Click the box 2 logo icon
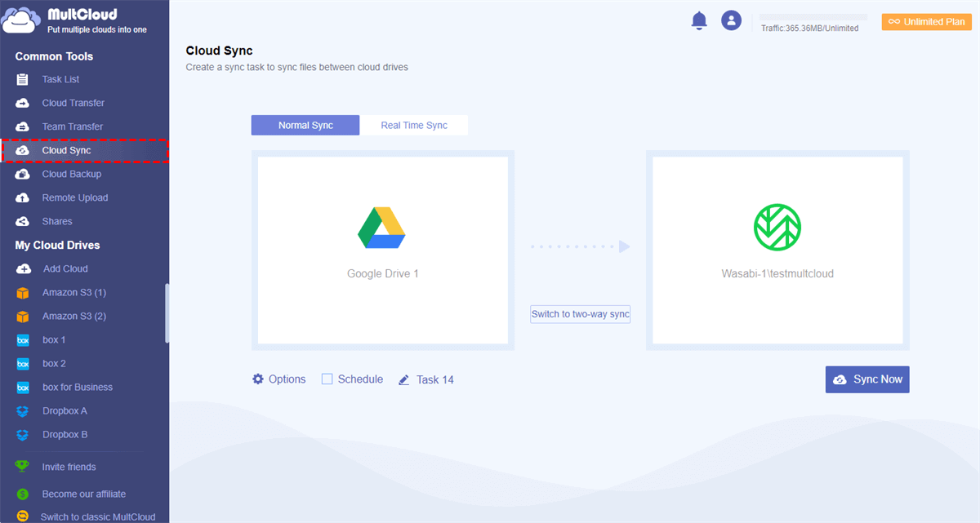Viewport: 980px width, 523px height. pyautogui.click(x=23, y=363)
